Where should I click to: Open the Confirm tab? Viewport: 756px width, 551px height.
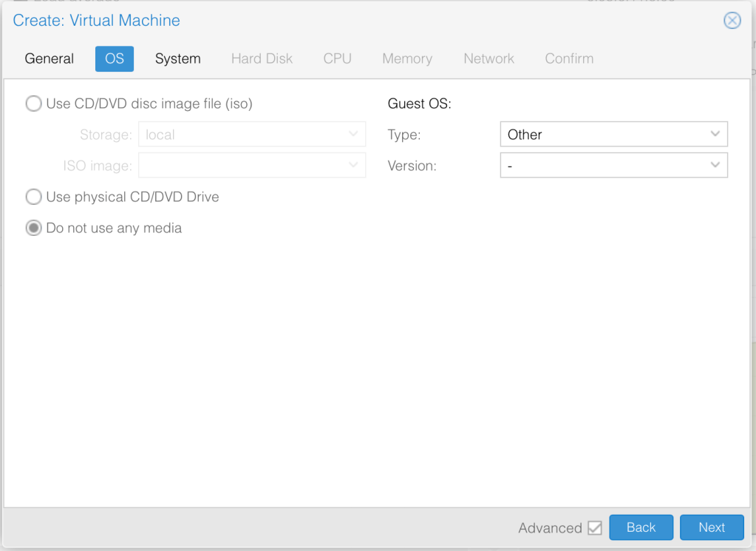tap(569, 58)
